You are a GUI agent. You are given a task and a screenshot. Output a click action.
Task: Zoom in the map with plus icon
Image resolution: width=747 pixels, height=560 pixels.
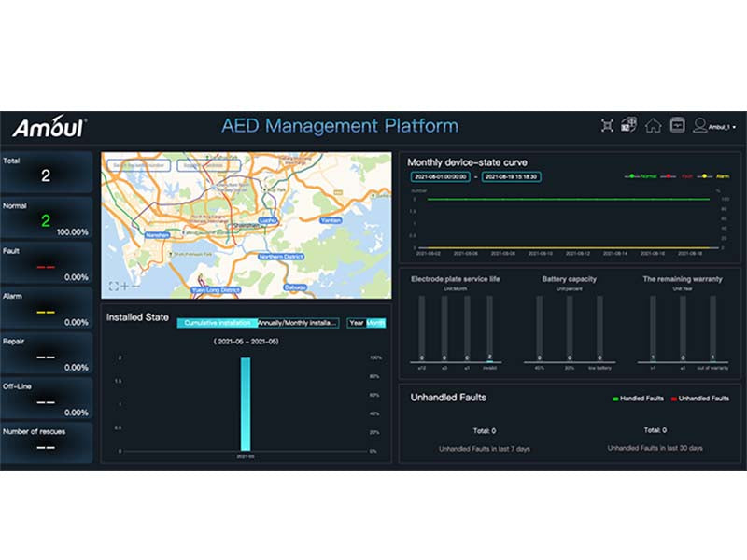pos(126,286)
